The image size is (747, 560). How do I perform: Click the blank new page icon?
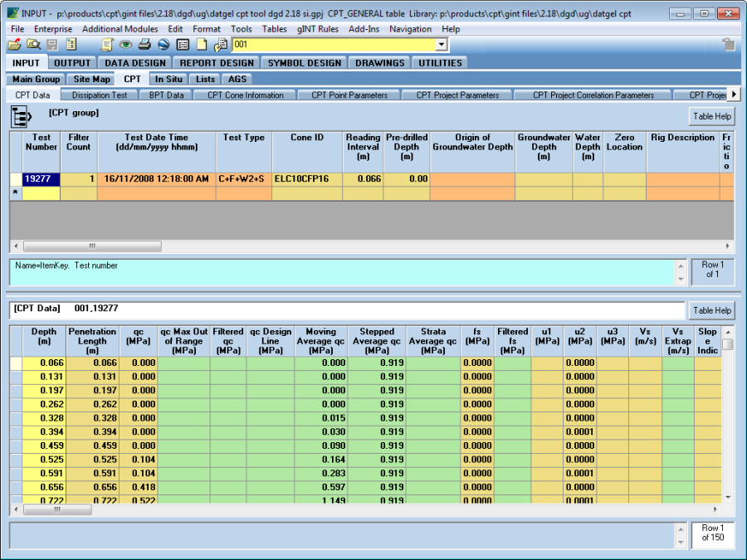(201, 45)
